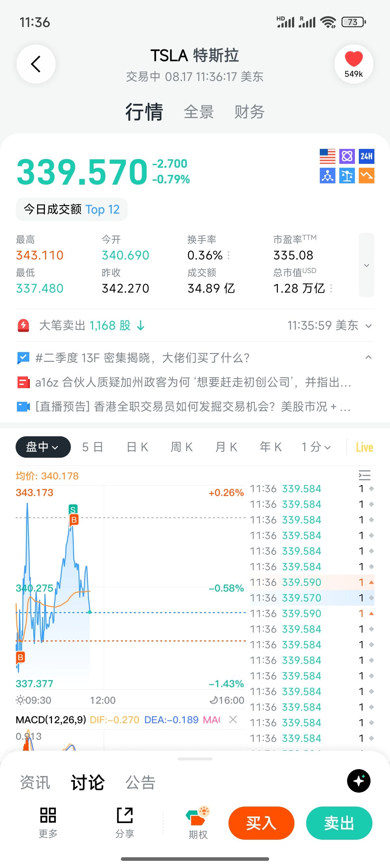
Task: Open the #二季度 13F 密集揭晓 topic
Action: (x=142, y=358)
